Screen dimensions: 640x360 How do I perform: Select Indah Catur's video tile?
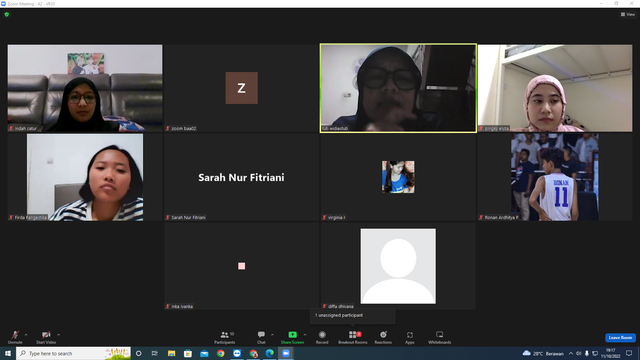point(85,88)
